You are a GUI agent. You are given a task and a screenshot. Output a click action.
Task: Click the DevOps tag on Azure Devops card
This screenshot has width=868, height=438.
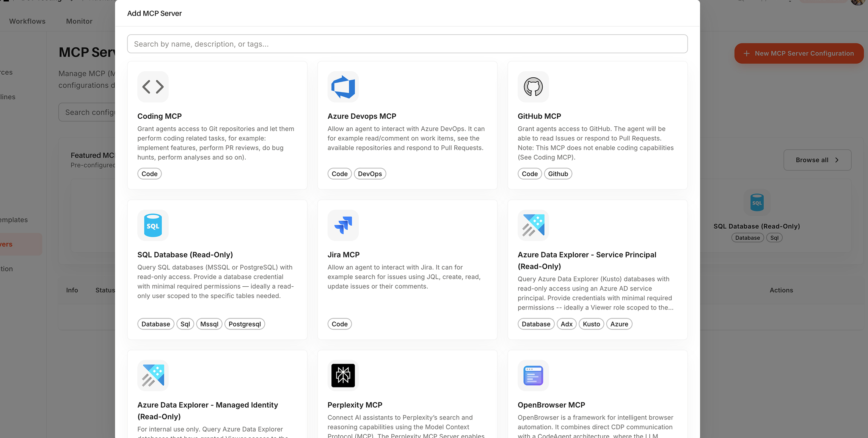[370, 174]
